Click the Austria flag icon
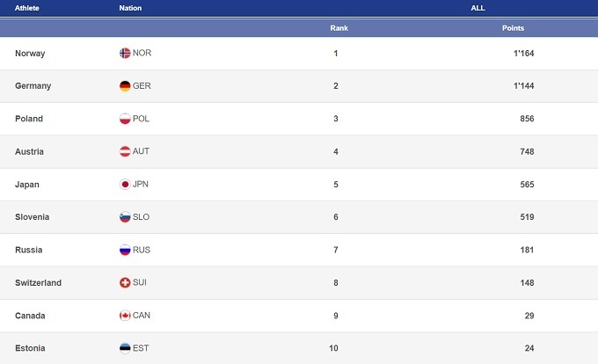The image size is (598, 364). click(x=125, y=151)
